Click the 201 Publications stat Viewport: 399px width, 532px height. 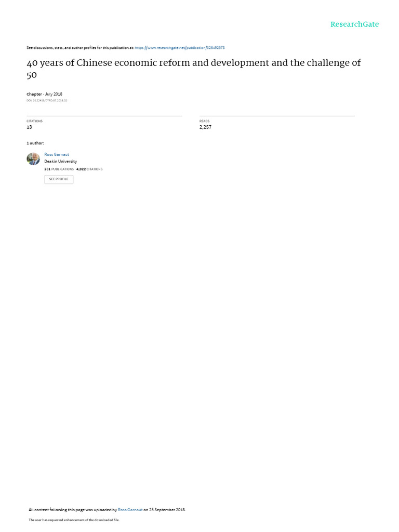pyautogui.click(x=59, y=169)
